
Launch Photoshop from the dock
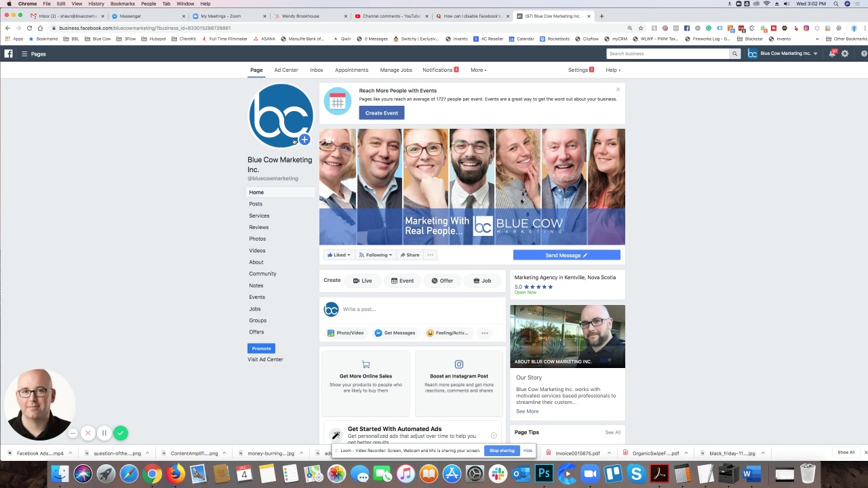point(544,474)
